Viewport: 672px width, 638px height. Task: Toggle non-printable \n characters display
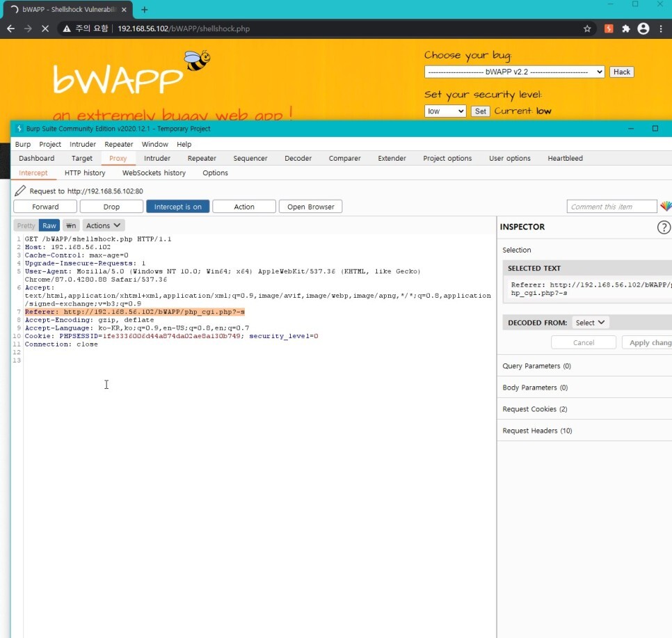coord(71,225)
